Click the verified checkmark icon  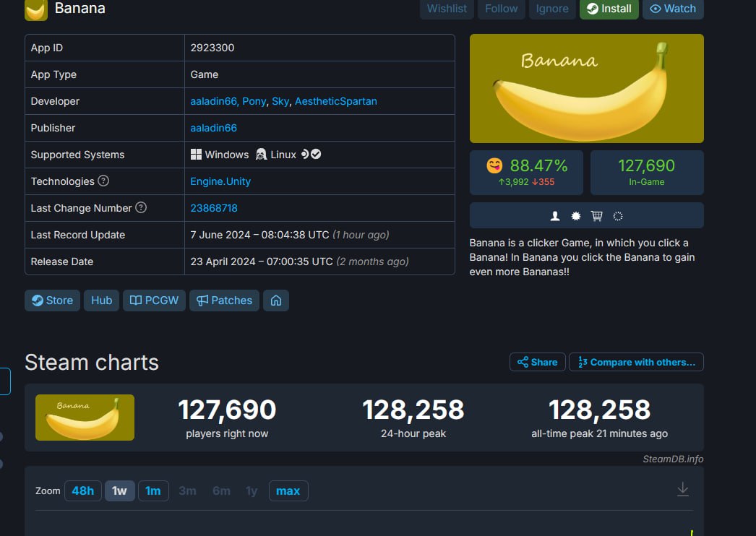(x=316, y=155)
